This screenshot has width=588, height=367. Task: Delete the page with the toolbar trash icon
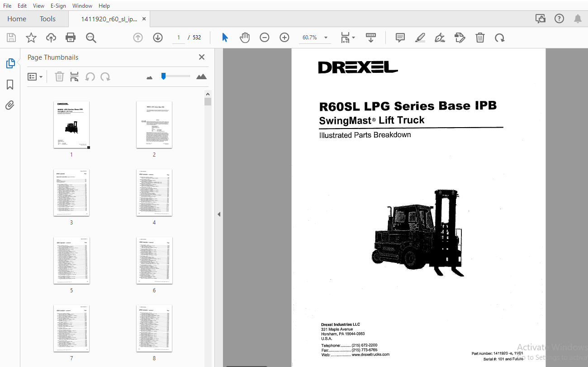[x=480, y=38]
